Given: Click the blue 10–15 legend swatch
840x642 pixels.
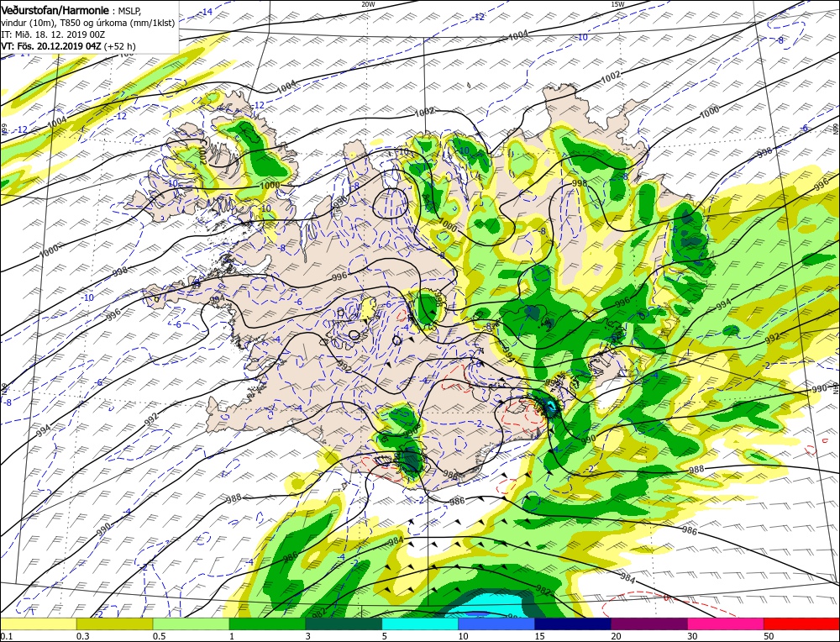Looking at the screenshot, I should [x=496, y=624].
